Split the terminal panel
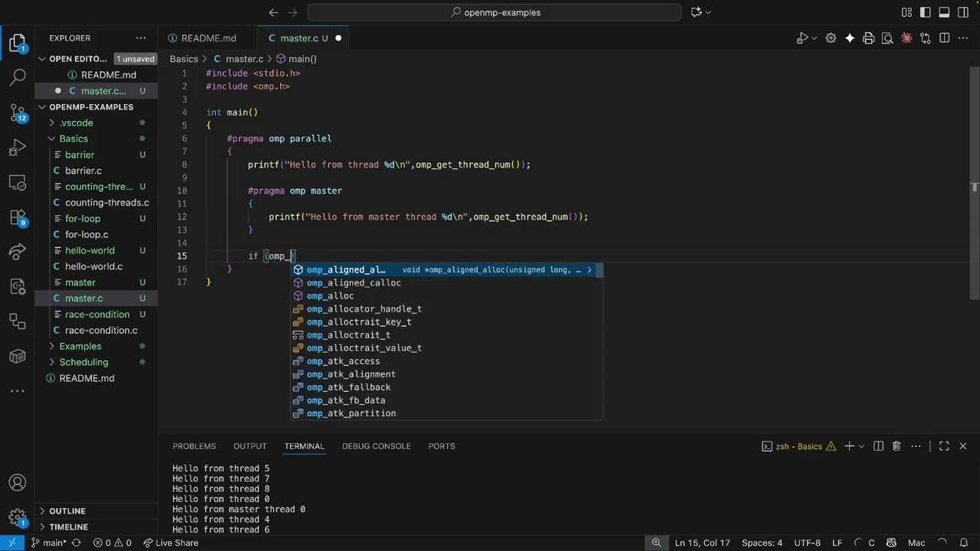This screenshot has height=551, width=980. coord(878,446)
